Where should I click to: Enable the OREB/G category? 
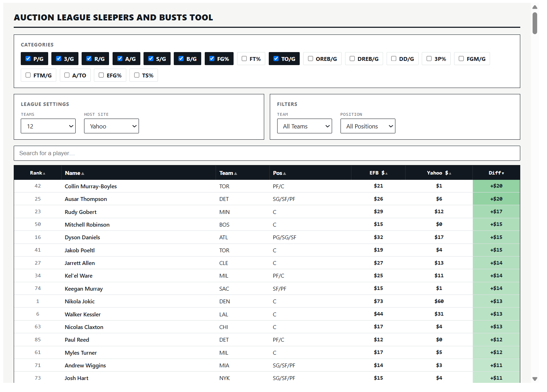pos(311,59)
